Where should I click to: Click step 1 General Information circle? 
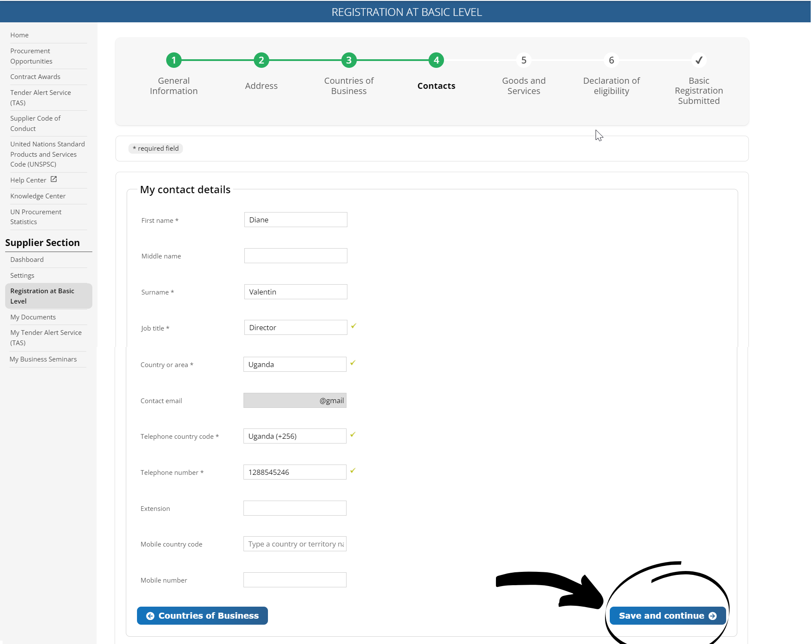173,60
